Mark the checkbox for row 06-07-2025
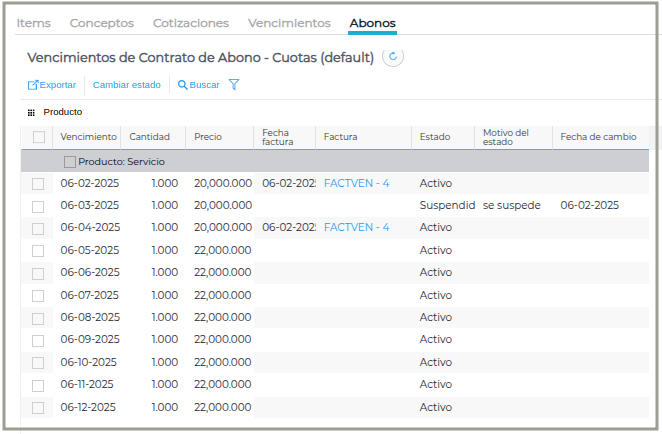The height and width of the screenshot is (434, 662). point(39,296)
